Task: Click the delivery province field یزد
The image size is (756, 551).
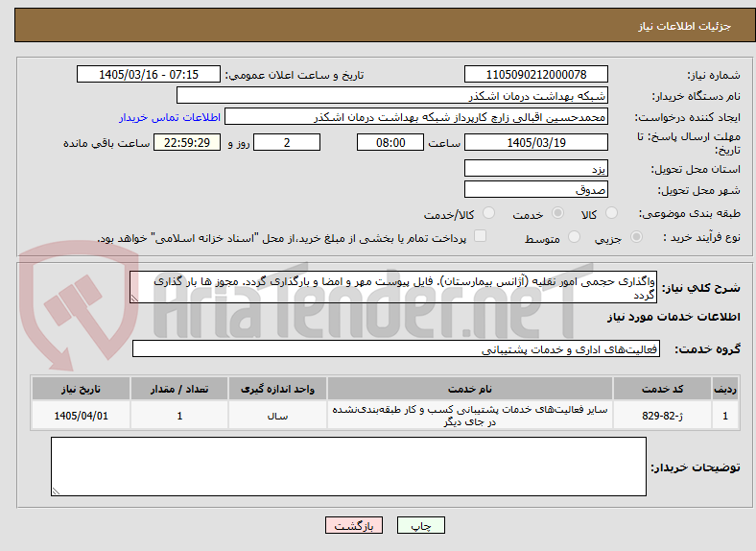Action: pos(536,168)
